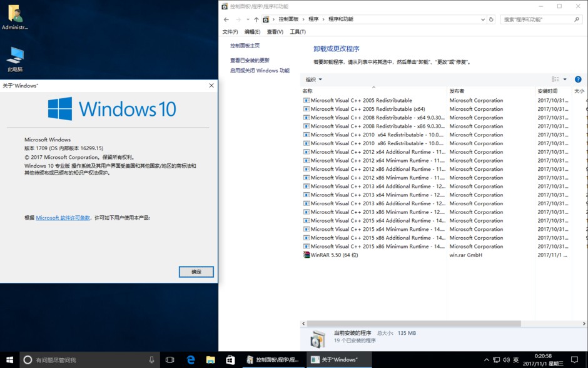588x368 pixels.
Task: Open the 查看(V) menu
Action: (x=275, y=32)
